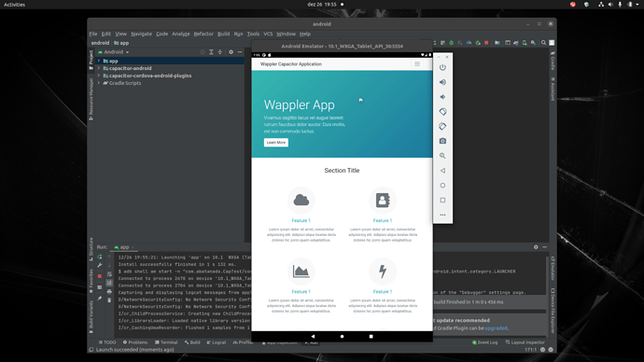Open the Android project view dropdown
The image size is (644, 362).
coord(113,52)
